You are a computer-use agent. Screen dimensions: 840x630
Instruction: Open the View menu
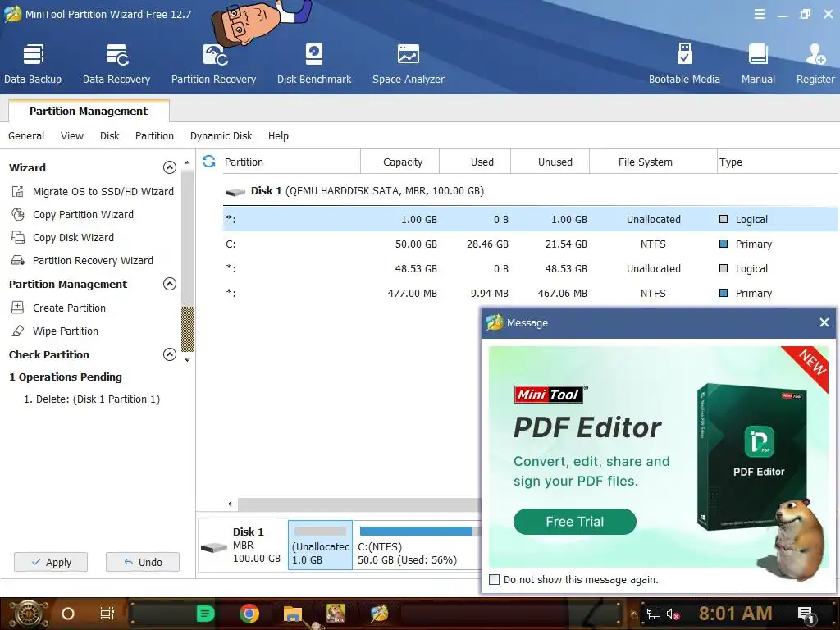(72, 135)
